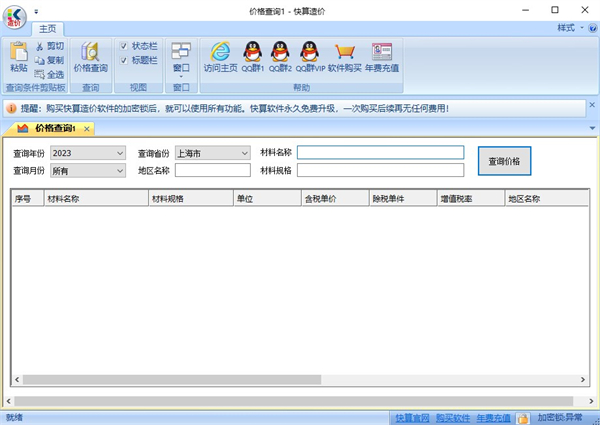Click the table scrollbar left arrow

[17, 379]
